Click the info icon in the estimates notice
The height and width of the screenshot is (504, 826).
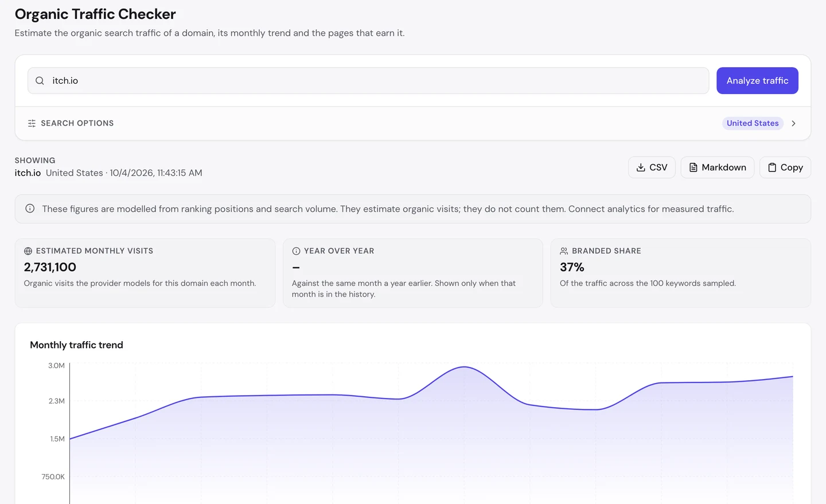(30, 209)
